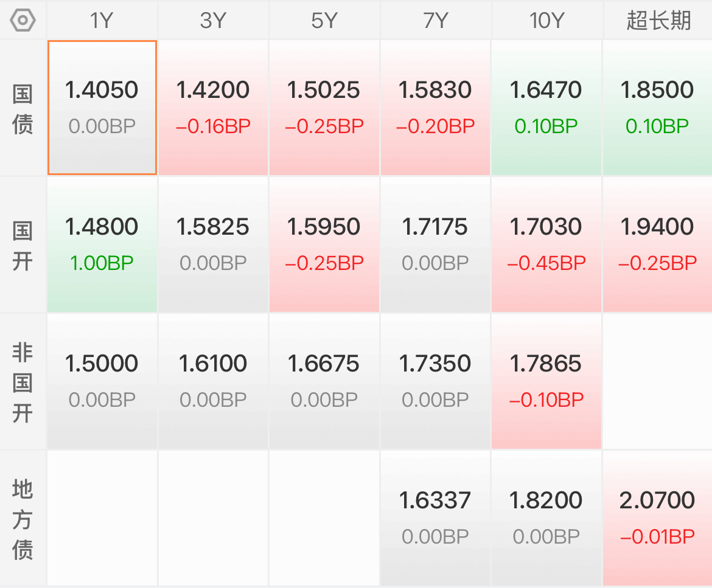Select the 10Y column header
Screen dimensions: 712x588
[x=546, y=21]
